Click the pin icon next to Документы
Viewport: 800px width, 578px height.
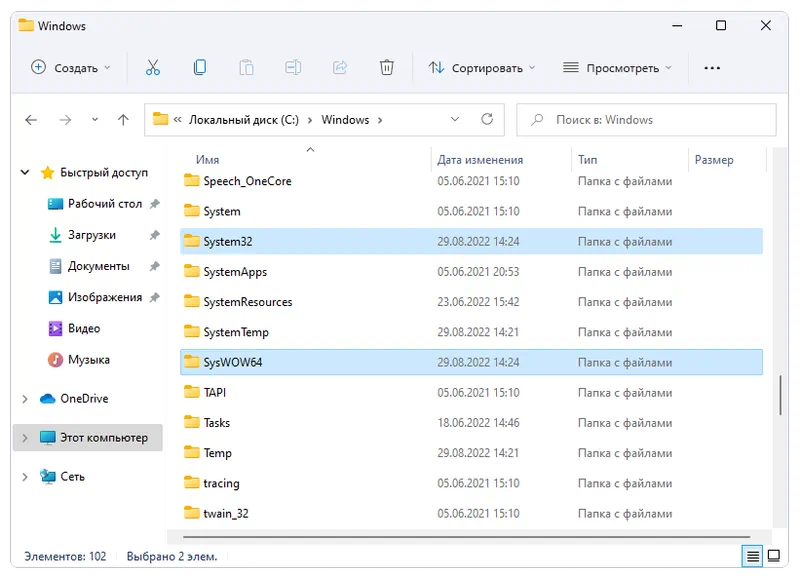tap(155, 266)
